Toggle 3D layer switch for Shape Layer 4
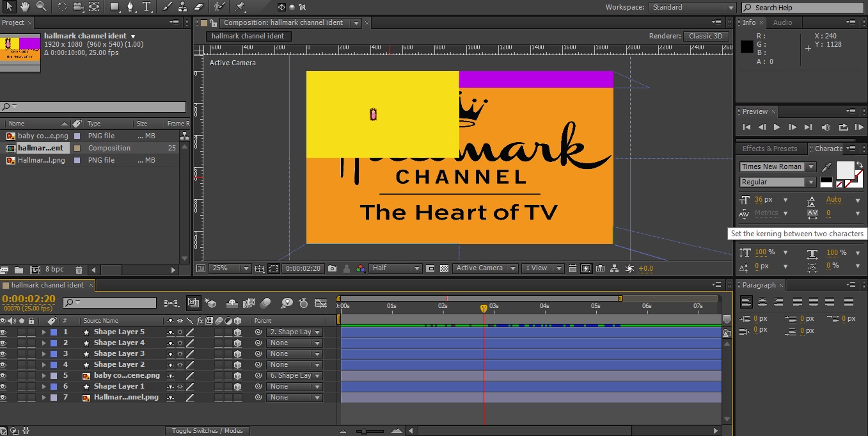 pos(237,343)
